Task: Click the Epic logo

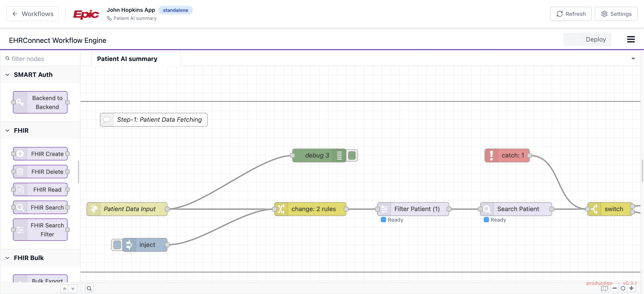Action: click(x=86, y=14)
